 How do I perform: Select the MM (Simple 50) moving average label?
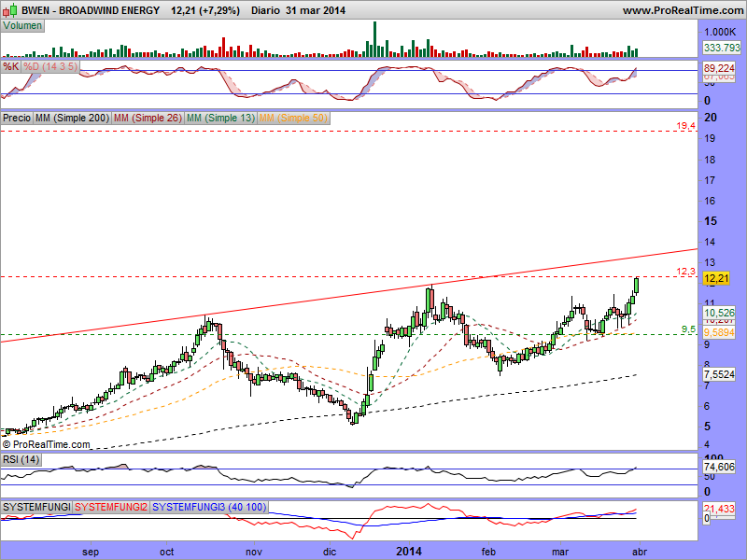(293, 118)
